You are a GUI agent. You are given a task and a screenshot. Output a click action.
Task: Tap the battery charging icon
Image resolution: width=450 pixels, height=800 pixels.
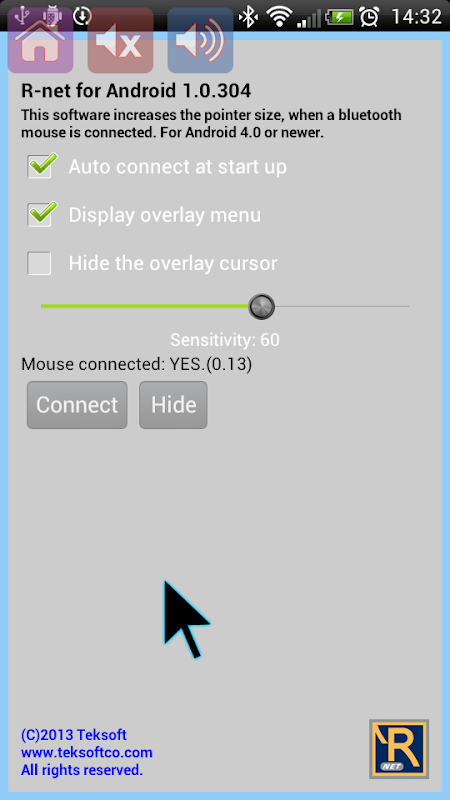[x=339, y=17]
